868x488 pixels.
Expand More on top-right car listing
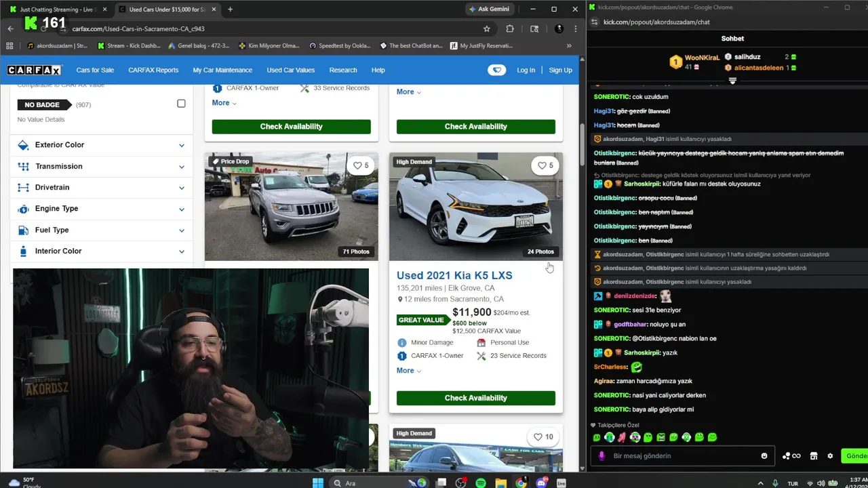(x=409, y=92)
